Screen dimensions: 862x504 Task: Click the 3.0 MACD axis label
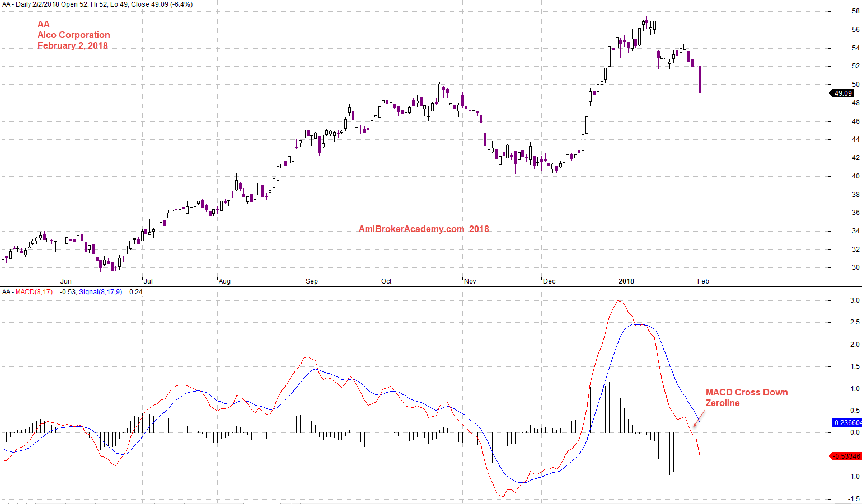click(x=855, y=300)
